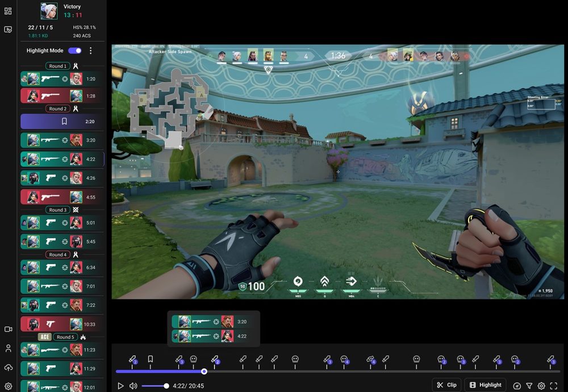Click the player agent avatar above Victory stats
Screen dimensions: 568x392
click(x=49, y=11)
